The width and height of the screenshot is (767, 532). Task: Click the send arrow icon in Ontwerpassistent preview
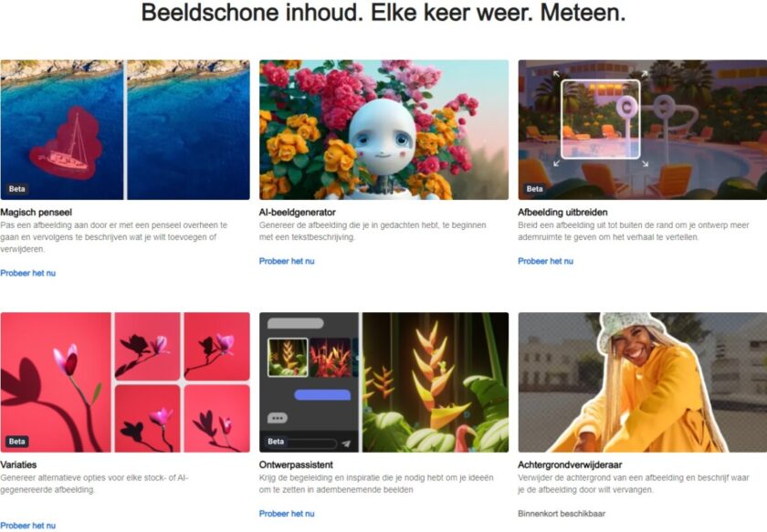346,443
